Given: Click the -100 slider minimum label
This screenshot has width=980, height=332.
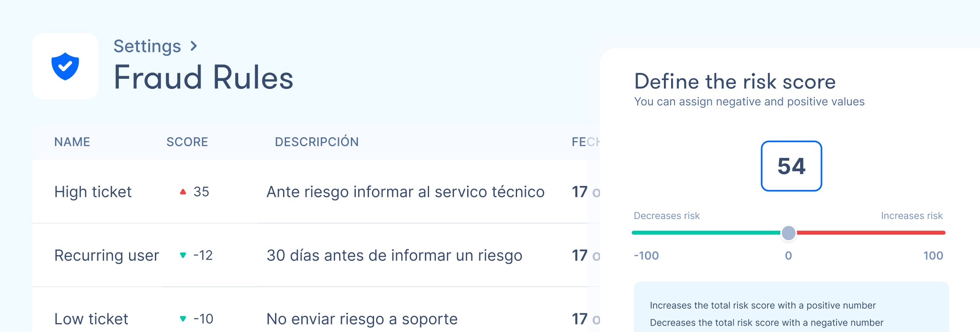Looking at the screenshot, I should [x=646, y=256].
